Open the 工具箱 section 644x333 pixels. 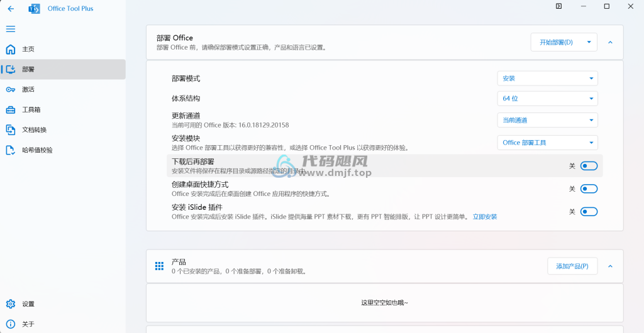[x=63, y=109]
